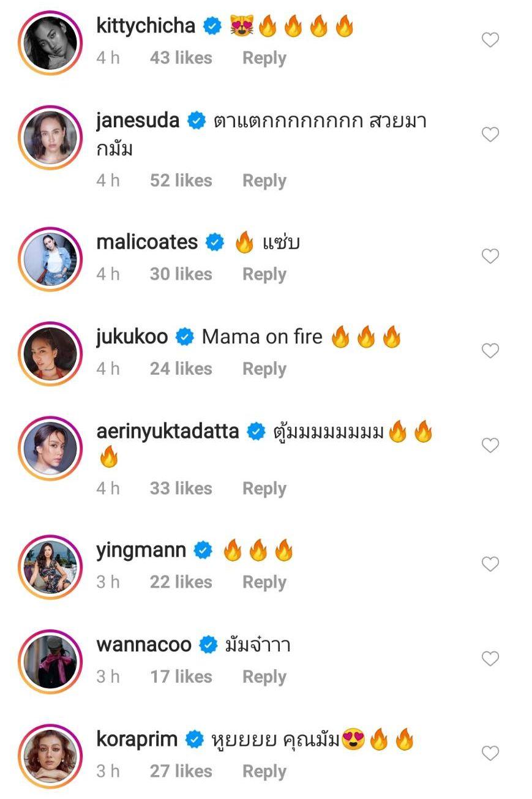Reply to janesuda's comment
This screenshot has height=799, width=532.
[x=264, y=181]
